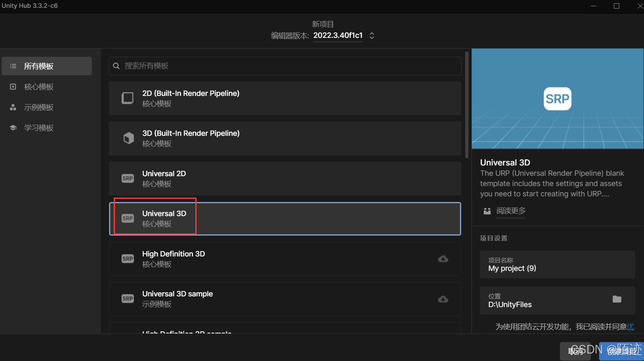Click the 创建项目 button
This screenshot has width=644, height=361.
pos(621,351)
